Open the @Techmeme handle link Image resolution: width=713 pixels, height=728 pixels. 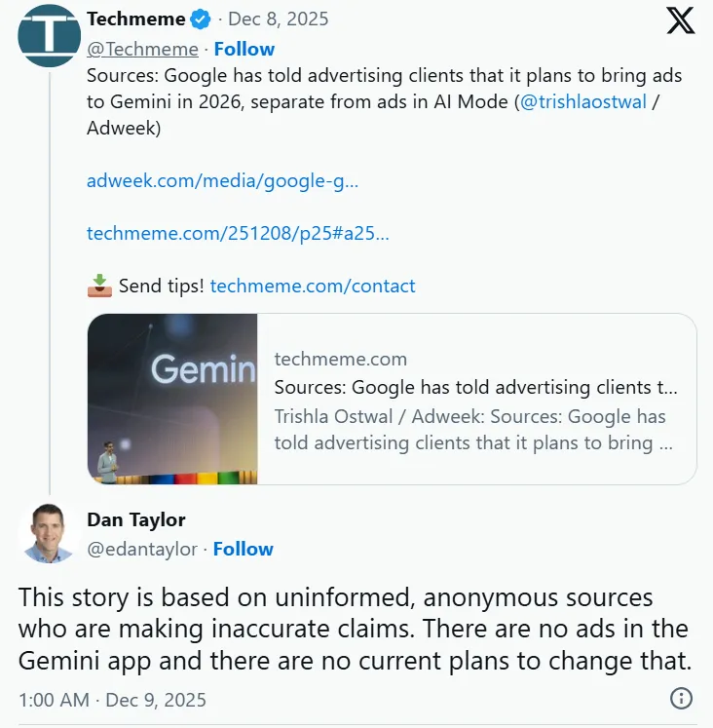tap(142, 49)
